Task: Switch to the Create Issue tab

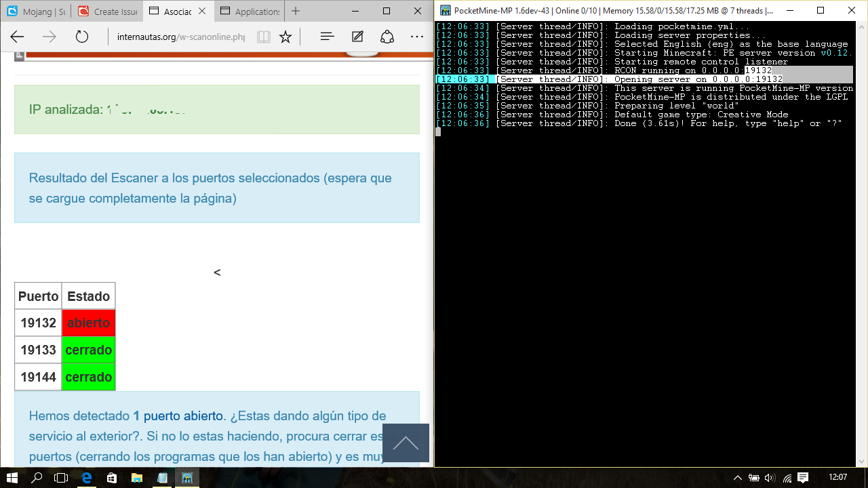Action: pyautogui.click(x=107, y=12)
